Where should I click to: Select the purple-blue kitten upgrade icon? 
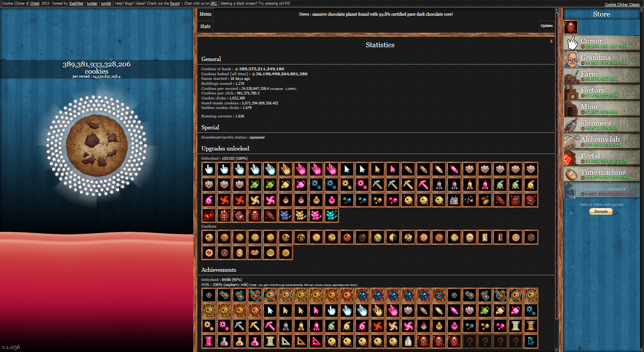[x=285, y=215]
